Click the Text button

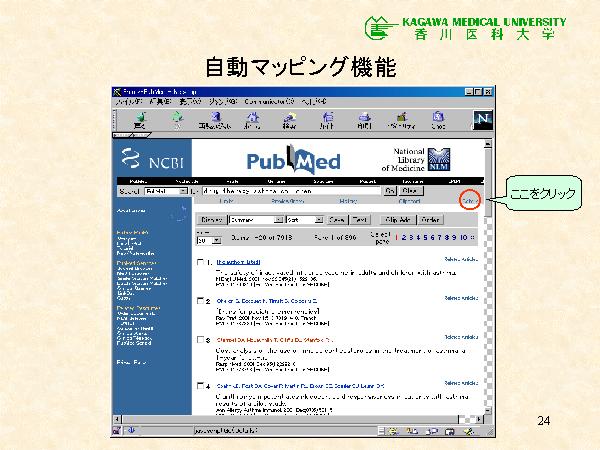point(359,220)
